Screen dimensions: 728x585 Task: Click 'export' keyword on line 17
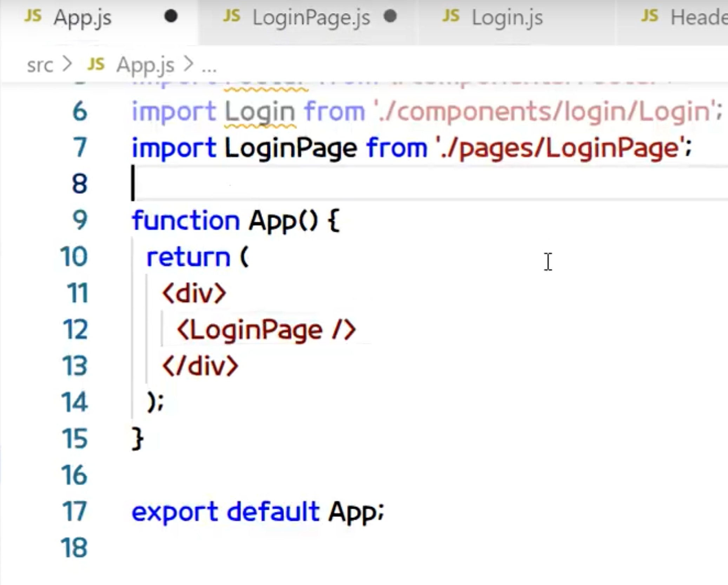point(174,512)
